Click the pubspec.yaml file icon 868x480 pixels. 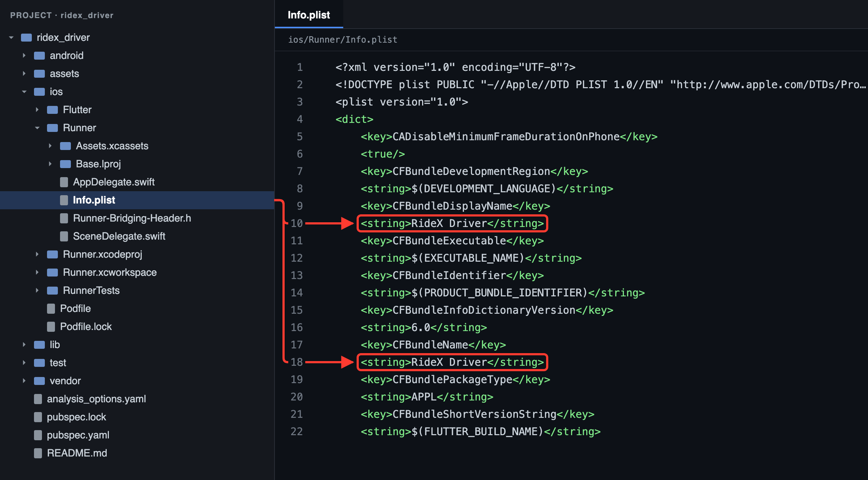[38, 435]
